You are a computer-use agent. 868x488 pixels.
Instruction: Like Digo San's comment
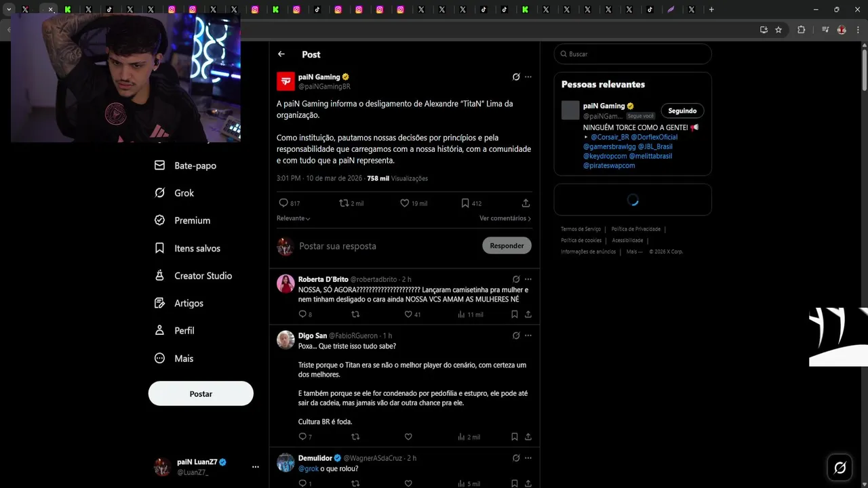click(408, 436)
